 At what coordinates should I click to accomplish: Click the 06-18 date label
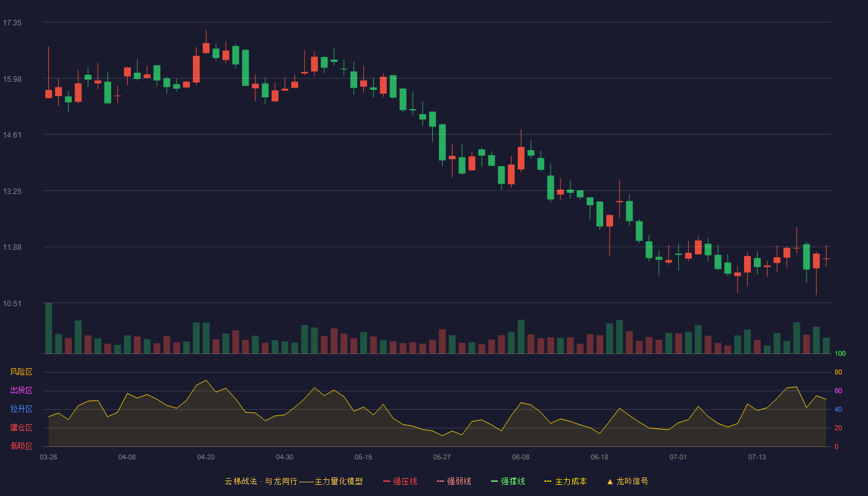coord(600,457)
